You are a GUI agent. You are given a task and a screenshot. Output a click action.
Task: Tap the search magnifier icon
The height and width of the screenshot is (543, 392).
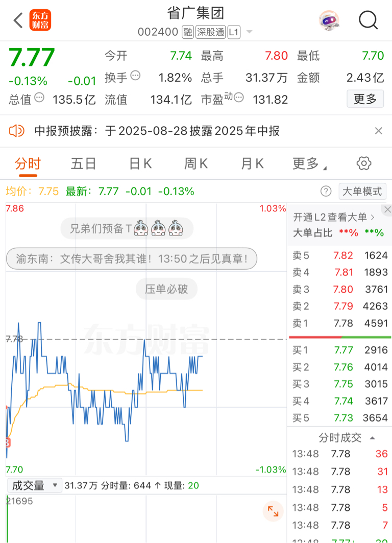(368, 20)
